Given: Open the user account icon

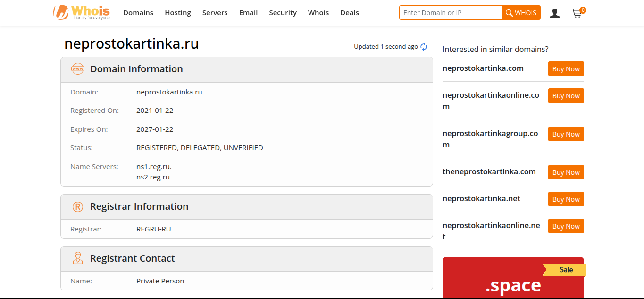Looking at the screenshot, I should [555, 13].
